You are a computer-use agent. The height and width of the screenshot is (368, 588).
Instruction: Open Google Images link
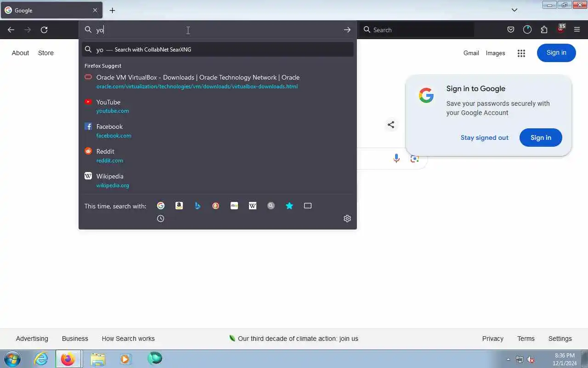[x=495, y=53]
